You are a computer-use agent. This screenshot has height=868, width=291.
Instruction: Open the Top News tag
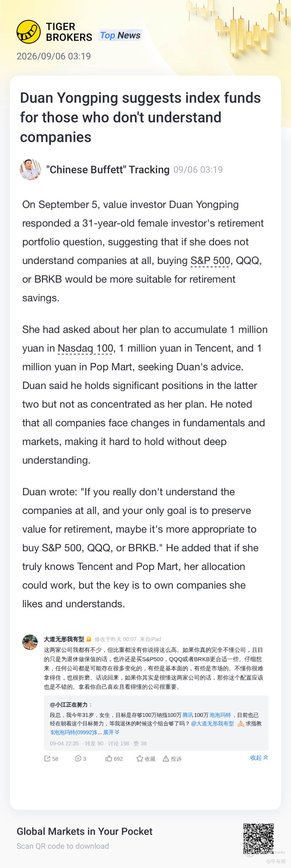click(x=120, y=35)
